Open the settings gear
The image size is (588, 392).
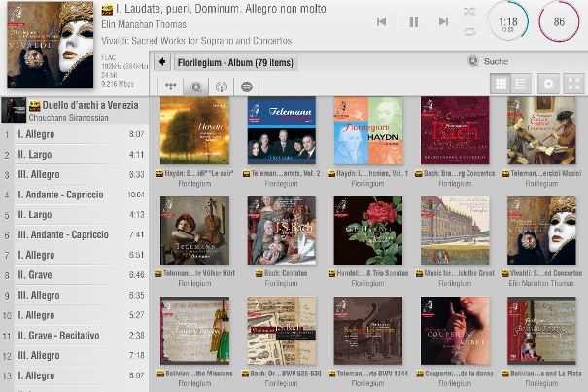click(x=548, y=84)
